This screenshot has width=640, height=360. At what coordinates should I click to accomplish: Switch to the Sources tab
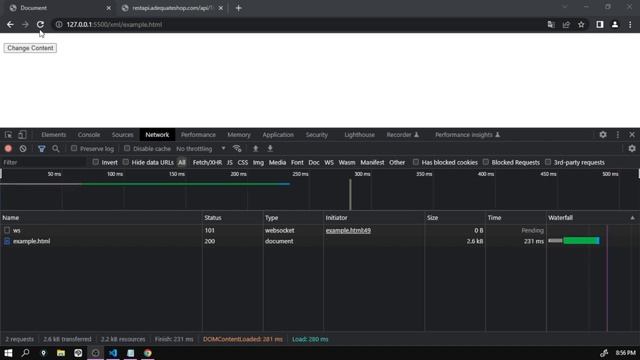tap(122, 135)
